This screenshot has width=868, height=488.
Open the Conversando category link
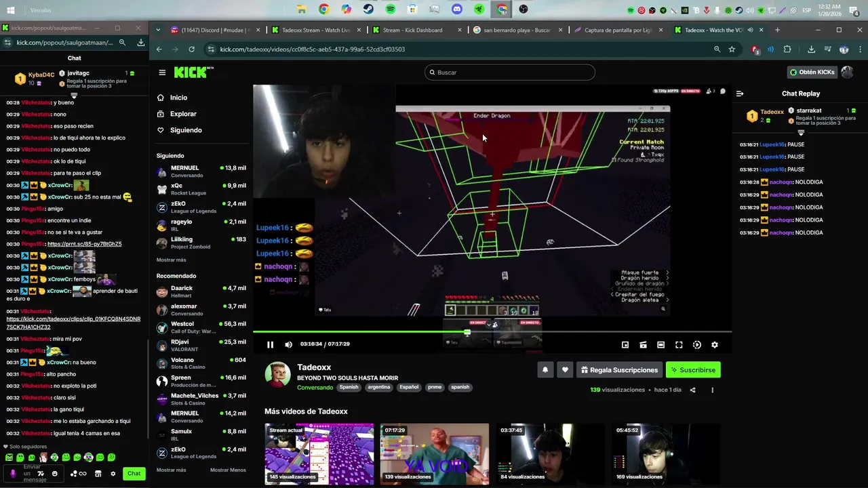click(x=315, y=388)
